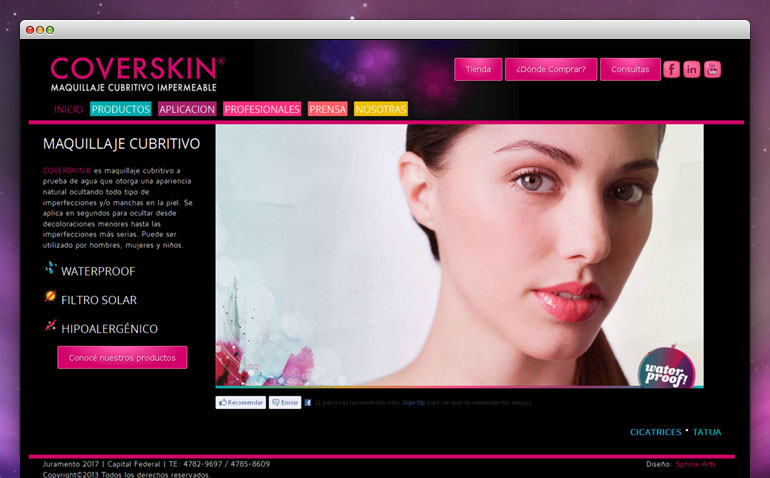This screenshot has width=770, height=478.
Task: Click the Hipoalergénico feature icon
Action: click(x=50, y=325)
